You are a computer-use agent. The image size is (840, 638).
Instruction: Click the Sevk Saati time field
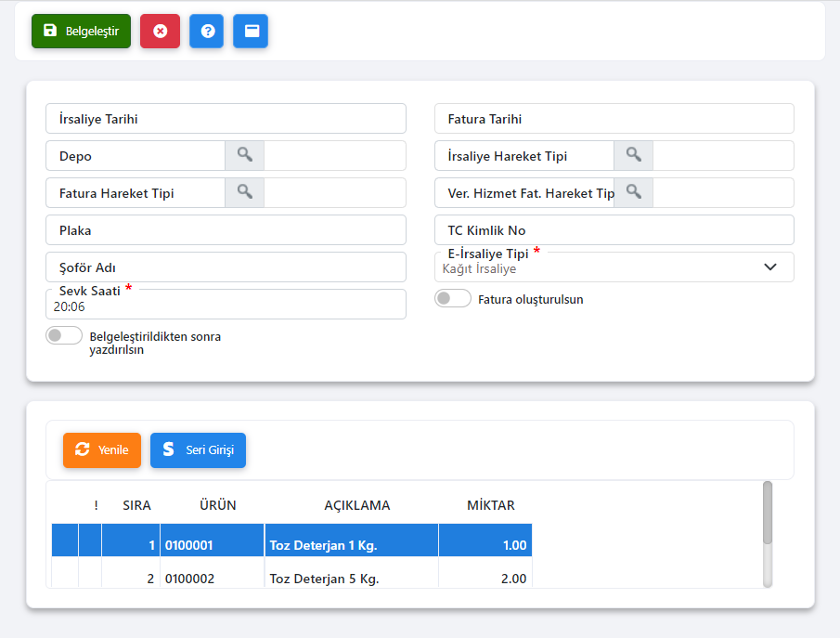[226, 307]
